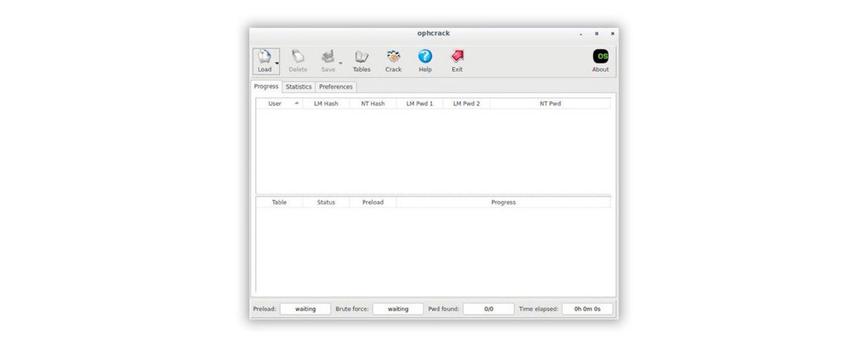Viewport: 868px width, 347px height.
Task: Click the LM Pwd 2 column header
Action: click(x=466, y=104)
